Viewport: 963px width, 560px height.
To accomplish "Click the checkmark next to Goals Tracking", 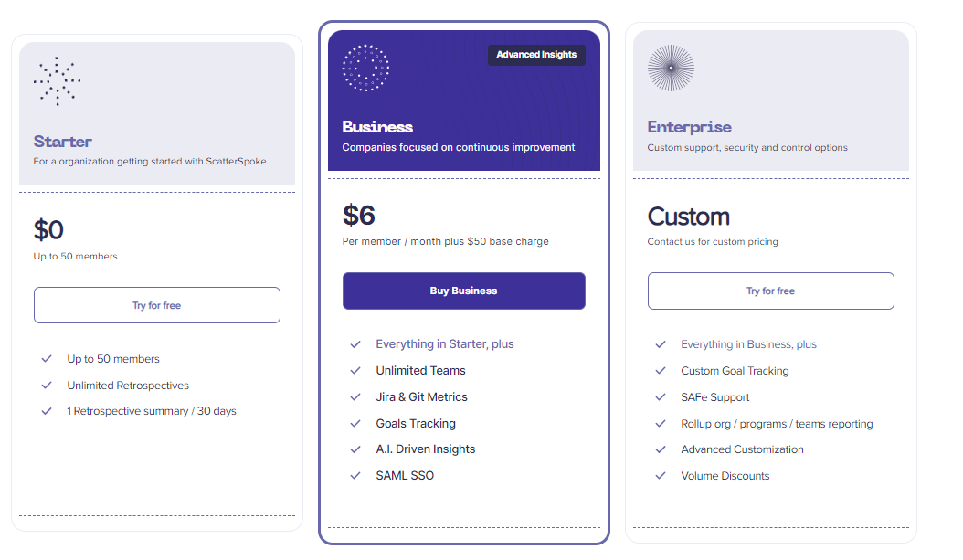I will [355, 424].
